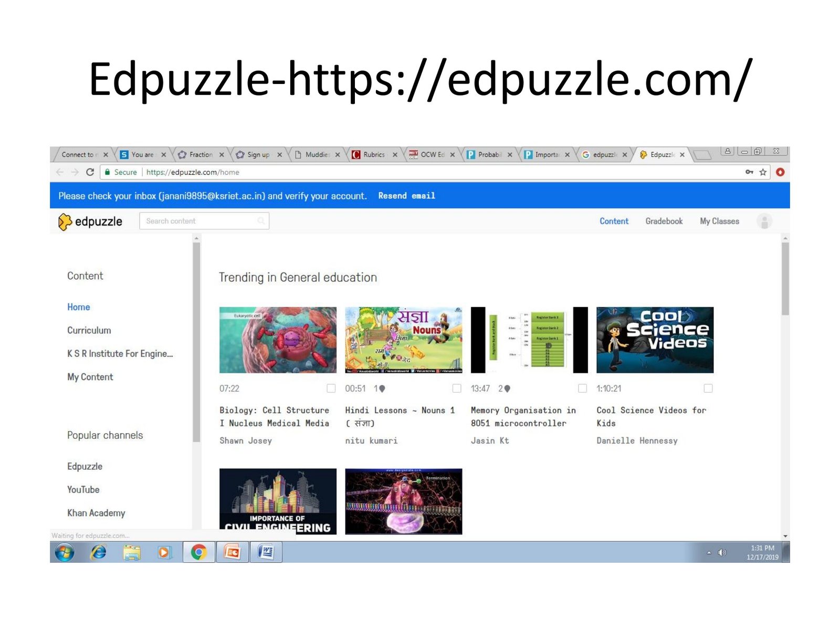Open Cool Science Videos thumbnail
Image resolution: width=840 pixels, height=630 pixels.
click(x=655, y=340)
